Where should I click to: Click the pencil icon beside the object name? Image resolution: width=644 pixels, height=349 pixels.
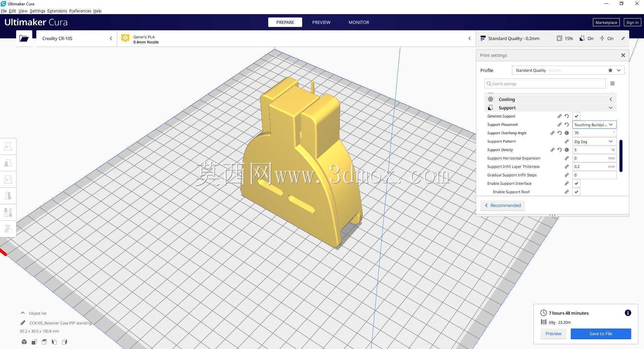tap(23, 323)
